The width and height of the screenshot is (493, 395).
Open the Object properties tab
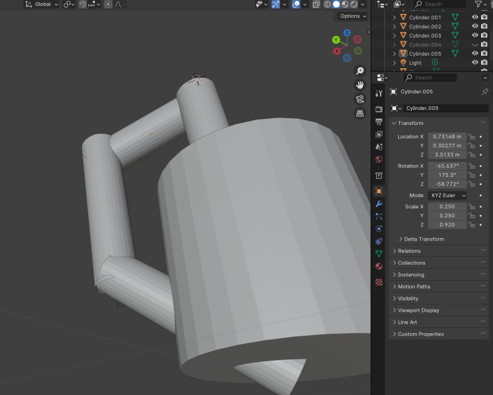point(379,191)
